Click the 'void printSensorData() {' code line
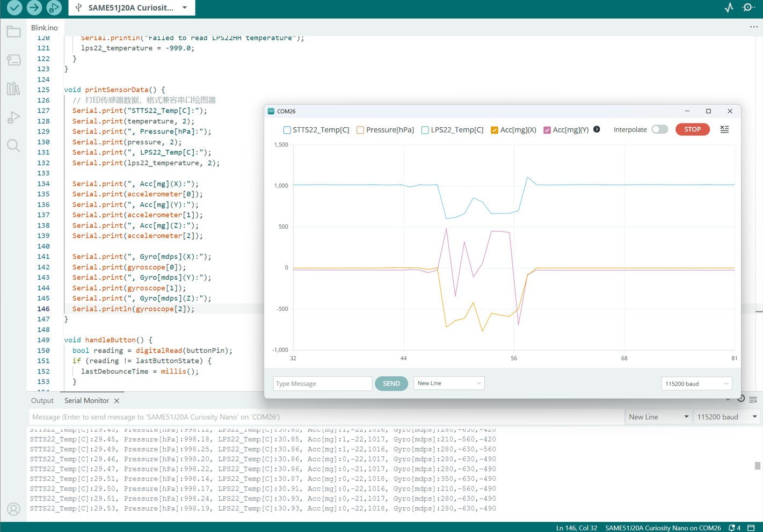Viewport: 763px width, 532px height. pos(114,90)
